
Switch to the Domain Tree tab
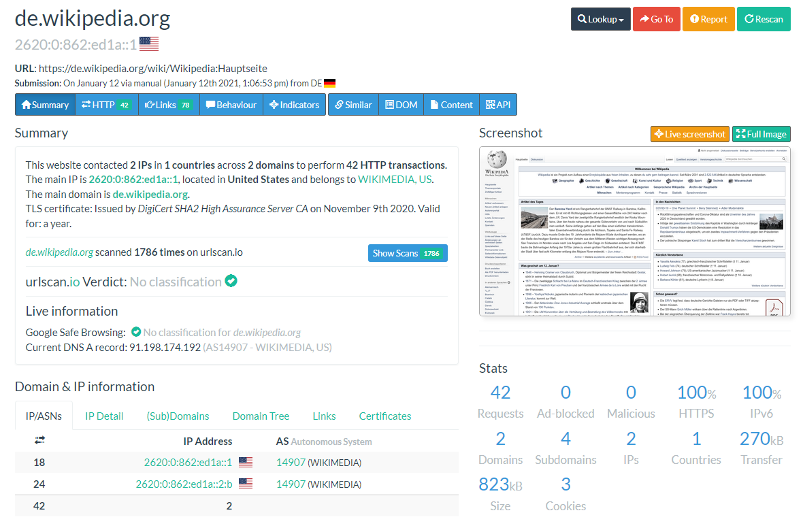click(x=261, y=416)
